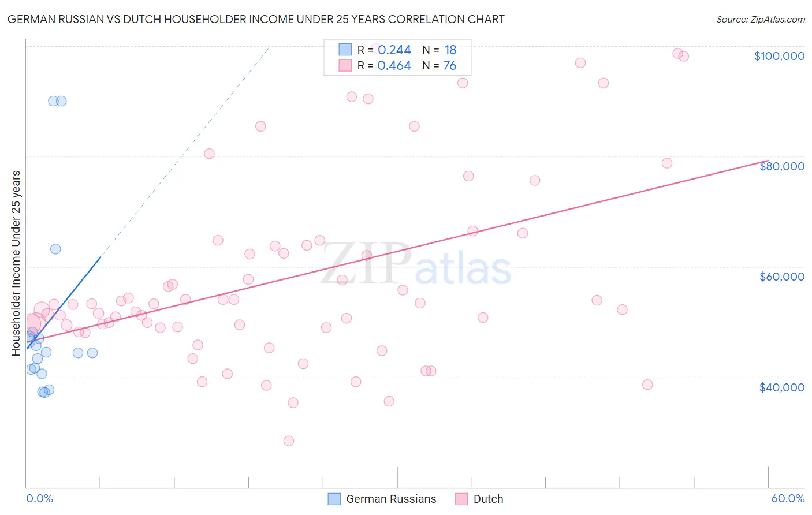Click the 0.0% x-axis label

tap(39, 498)
